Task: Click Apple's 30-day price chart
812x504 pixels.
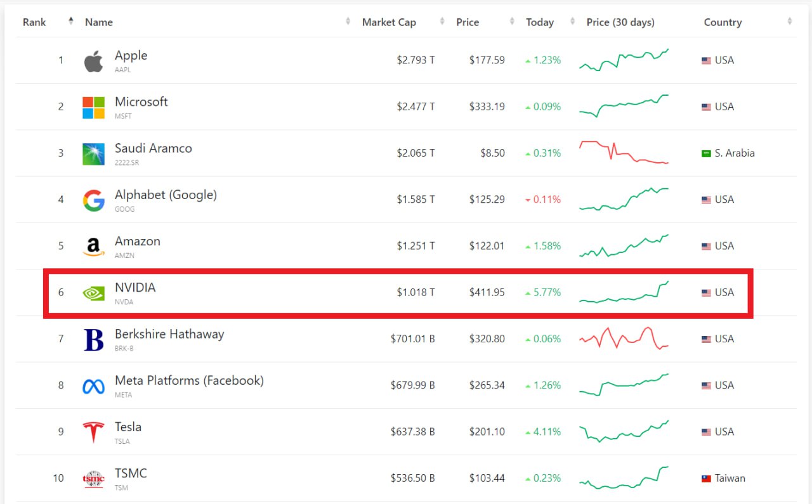Action: (x=624, y=60)
